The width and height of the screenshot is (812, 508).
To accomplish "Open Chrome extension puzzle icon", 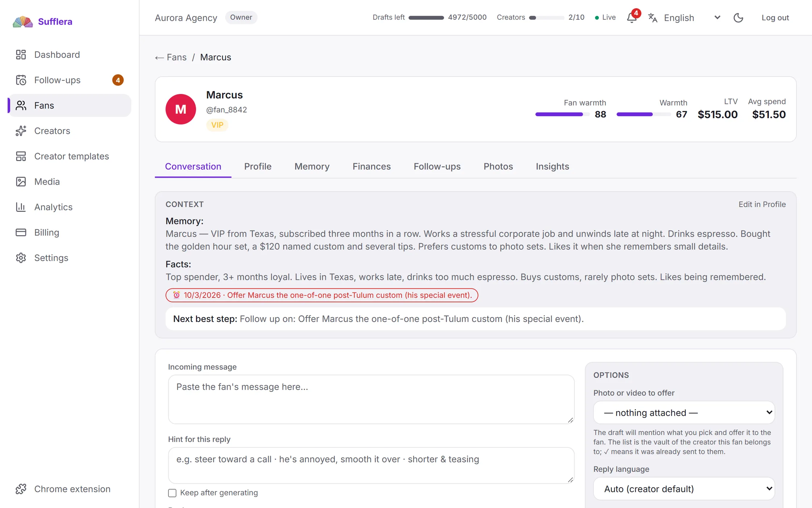I will (x=21, y=489).
